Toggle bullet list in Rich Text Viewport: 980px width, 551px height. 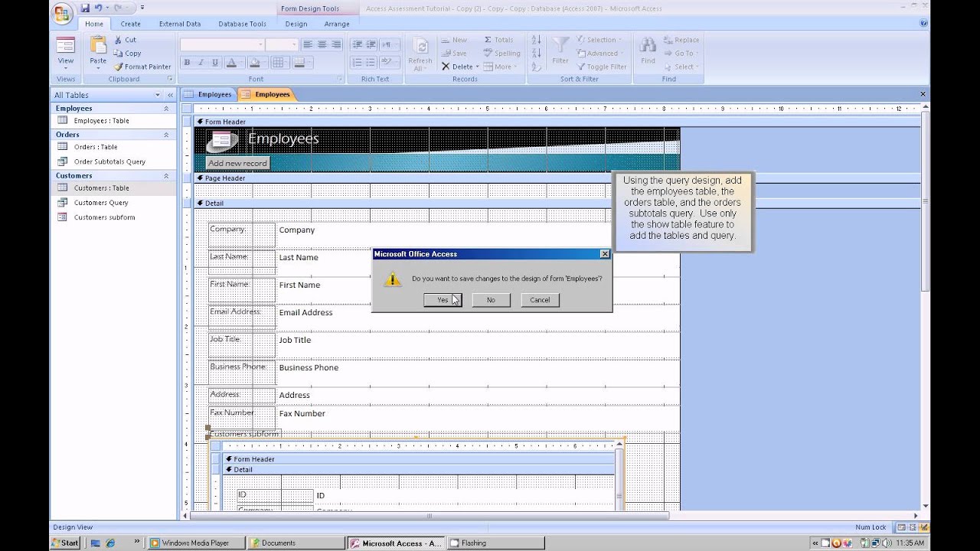pyautogui.click(x=371, y=63)
